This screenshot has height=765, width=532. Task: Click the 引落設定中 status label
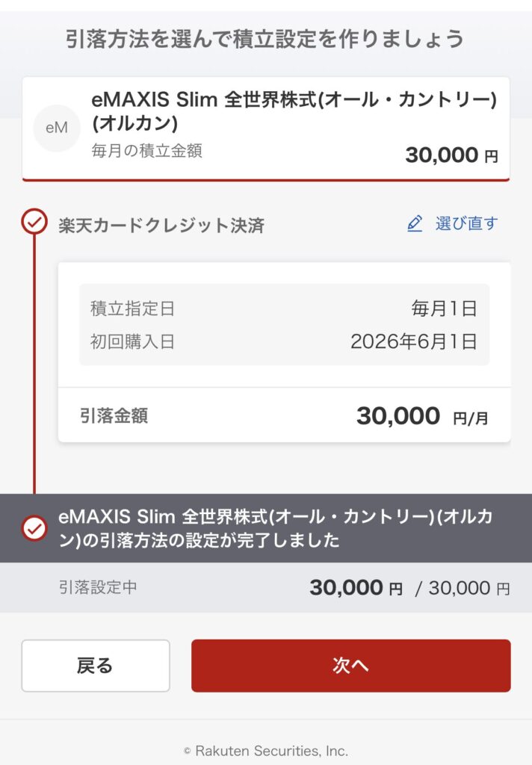click(98, 587)
